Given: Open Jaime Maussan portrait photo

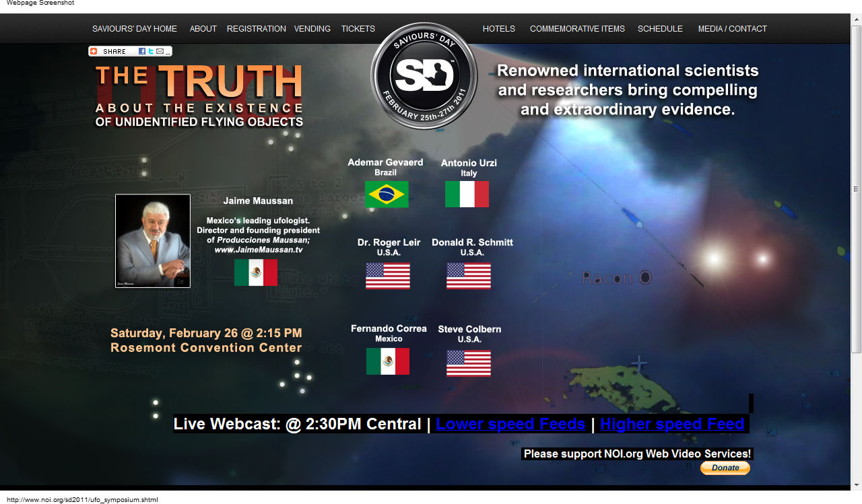Looking at the screenshot, I should tap(153, 241).
